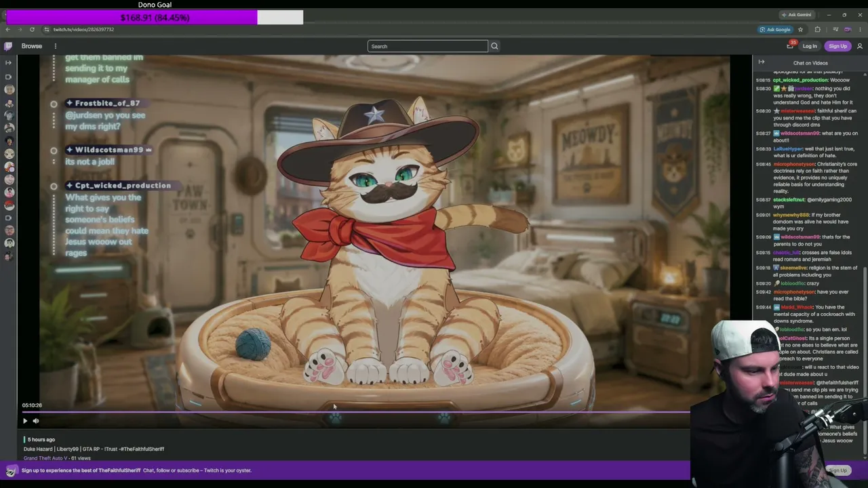Click Sign Up in the top bar
The width and height of the screenshot is (868, 488).
838,46
